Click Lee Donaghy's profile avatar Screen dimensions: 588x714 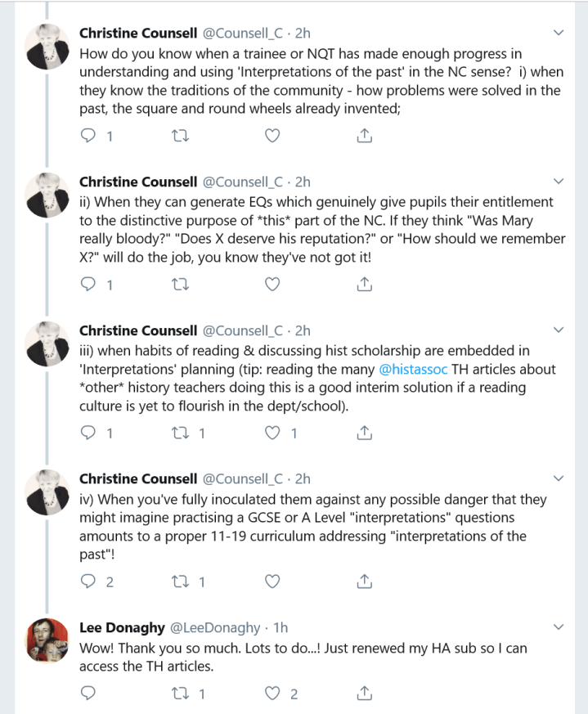point(47,639)
